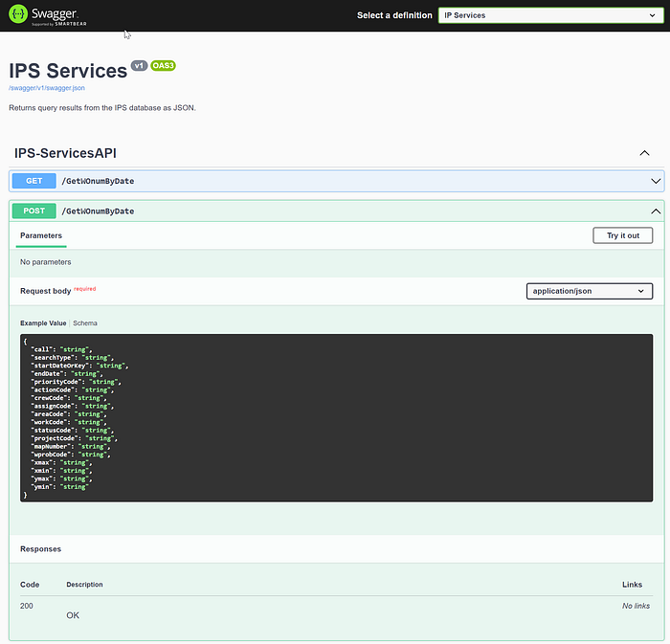This screenshot has height=644, width=670.
Task: Click the Request body label
Action: [x=45, y=291]
